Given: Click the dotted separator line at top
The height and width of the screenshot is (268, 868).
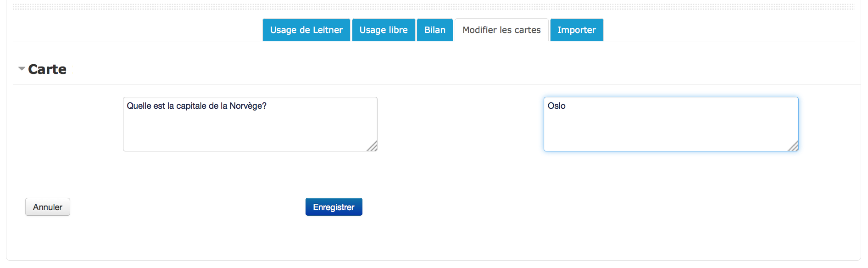Looking at the screenshot, I should coord(433,7).
